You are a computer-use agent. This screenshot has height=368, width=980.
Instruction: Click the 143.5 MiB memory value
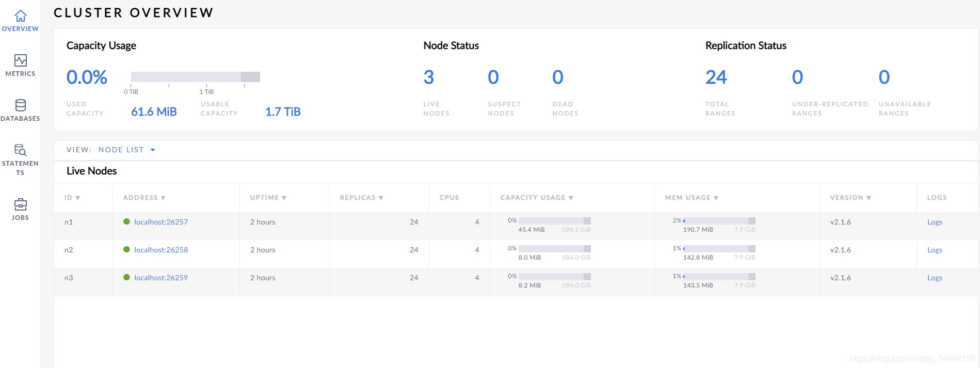pyautogui.click(x=698, y=285)
